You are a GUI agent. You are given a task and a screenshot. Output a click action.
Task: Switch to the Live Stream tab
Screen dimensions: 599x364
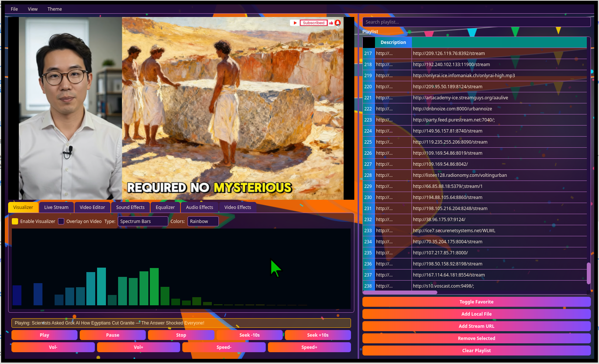[56, 207]
